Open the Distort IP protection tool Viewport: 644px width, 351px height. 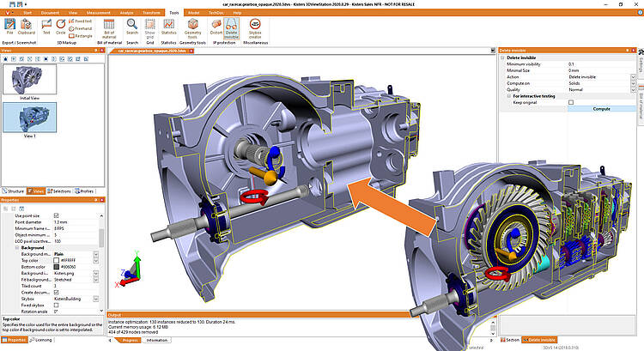pyautogui.click(x=215, y=31)
